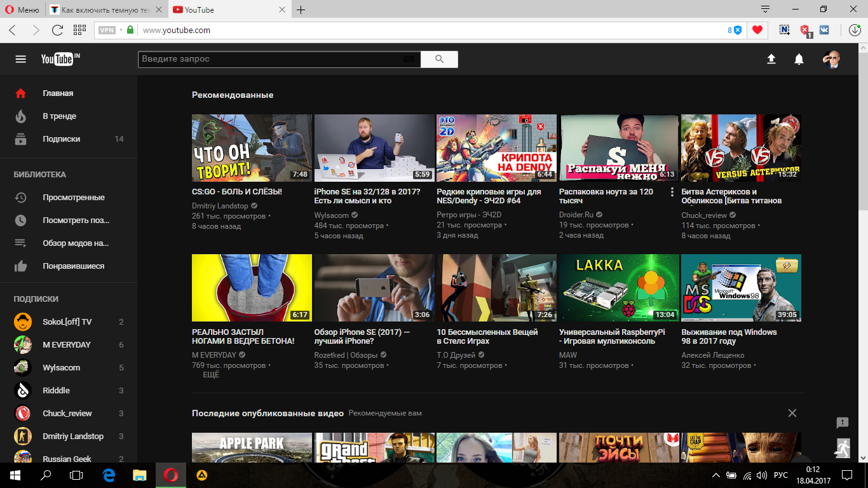
Task: Open the Windows Start menu
Action: (15, 475)
